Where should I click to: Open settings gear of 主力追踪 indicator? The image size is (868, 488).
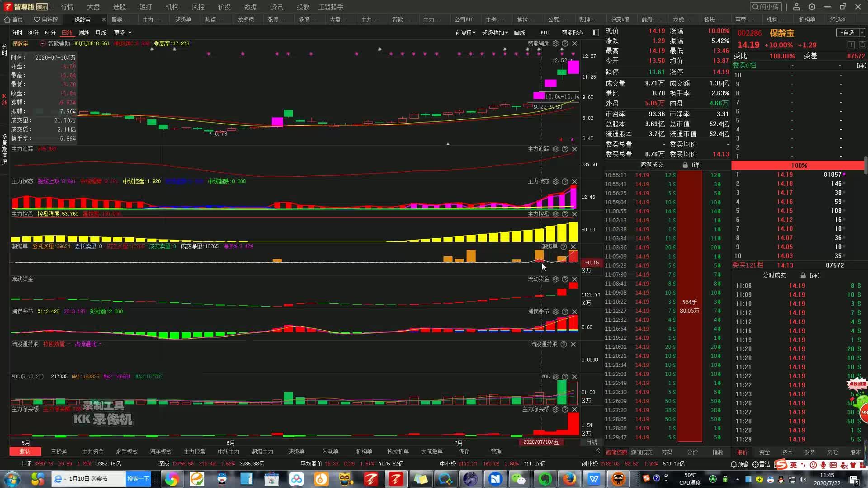556,149
